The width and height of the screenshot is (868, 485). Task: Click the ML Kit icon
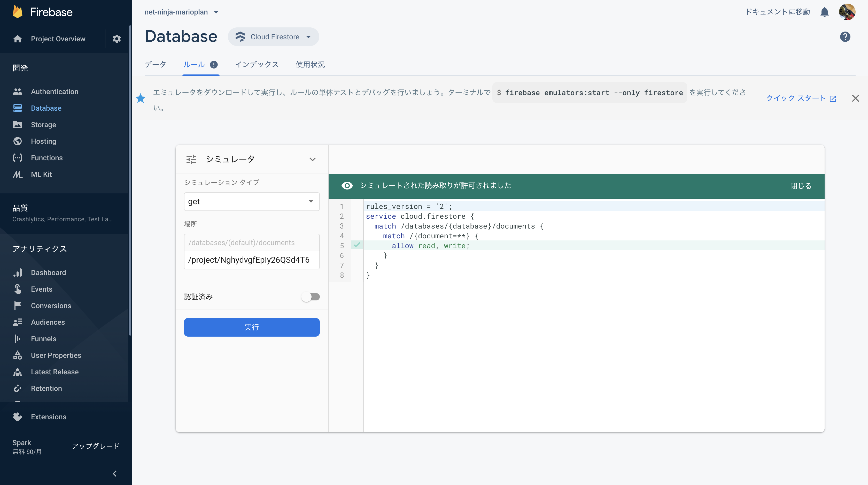click(x=18, y=174)
